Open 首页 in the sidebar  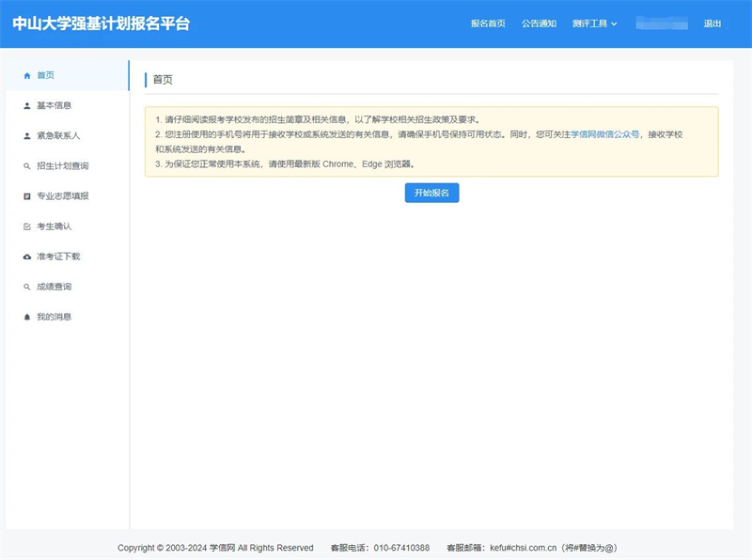[x=67, y=76]
